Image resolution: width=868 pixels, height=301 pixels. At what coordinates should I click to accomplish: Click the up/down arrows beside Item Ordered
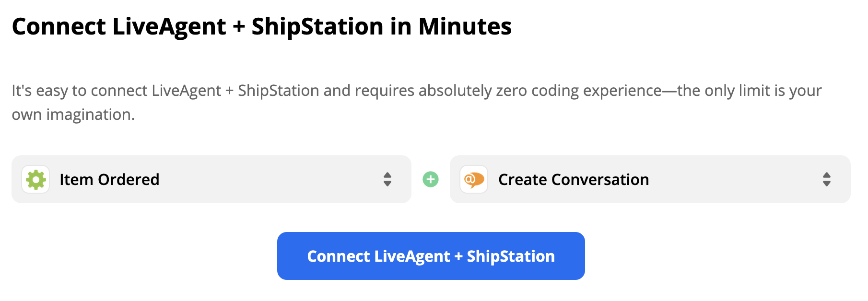point(388,179)
